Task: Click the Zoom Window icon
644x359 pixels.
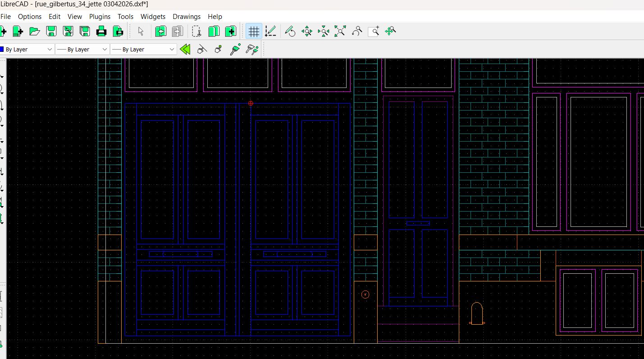Action: tap(374, 31)
